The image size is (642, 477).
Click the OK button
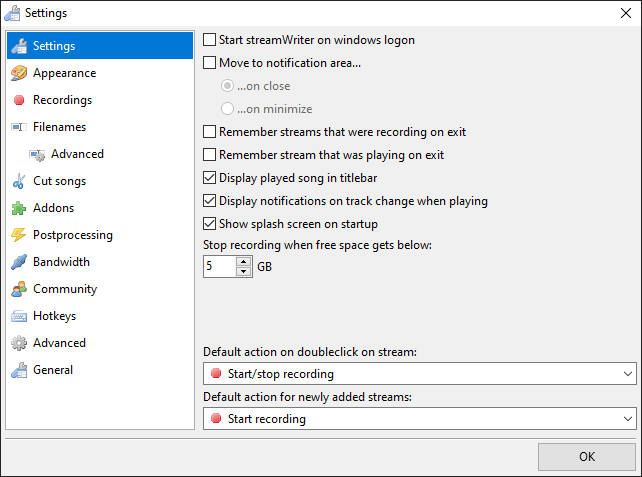coord(587,457)
